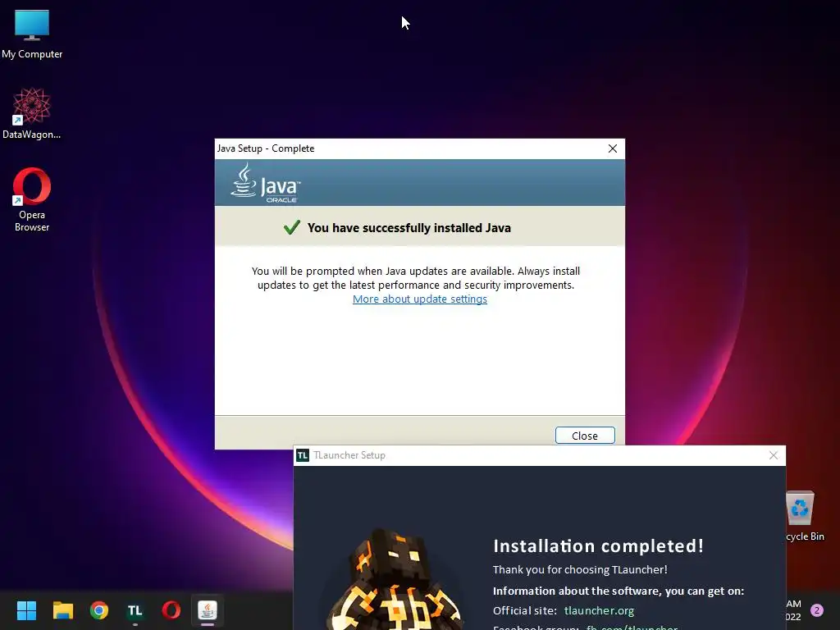Image resolution: width=840 pixels, height=630 pixels.
Task: Click the 'Java Setup - Complete' title
Action: point(266,148)
